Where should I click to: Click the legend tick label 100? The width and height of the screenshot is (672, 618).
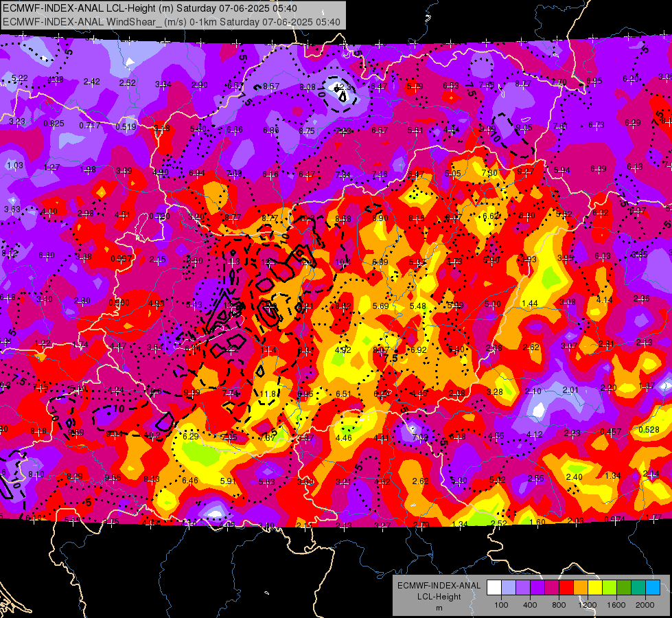(x=501, y=605)
